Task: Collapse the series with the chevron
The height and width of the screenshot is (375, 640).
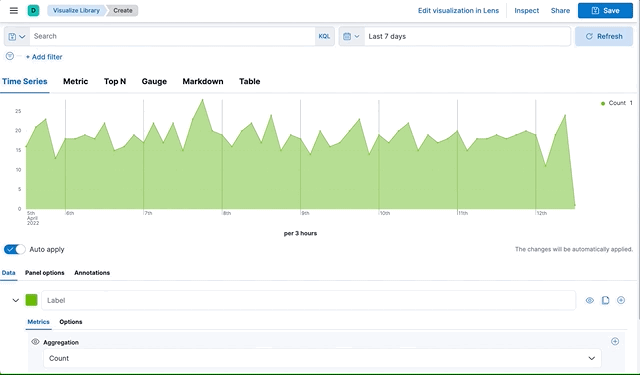Action: (x=16, y=300)
